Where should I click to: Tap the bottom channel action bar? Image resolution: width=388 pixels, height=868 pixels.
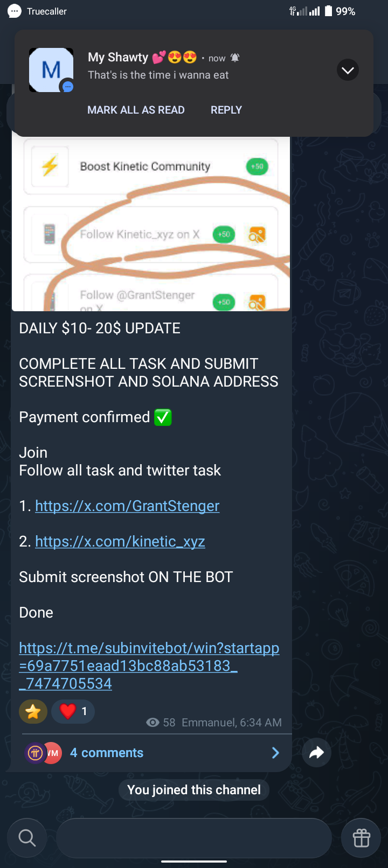[x=194, y=838]
